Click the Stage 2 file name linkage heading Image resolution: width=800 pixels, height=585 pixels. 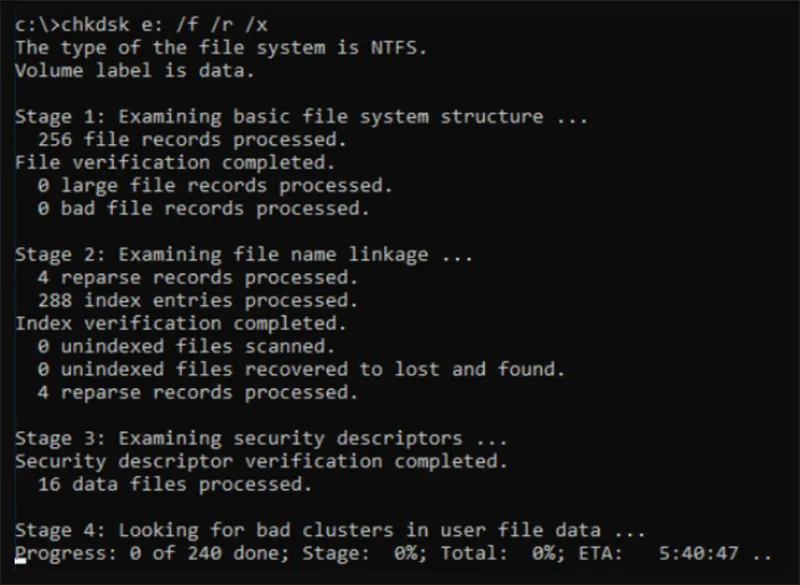pos(244,255)
